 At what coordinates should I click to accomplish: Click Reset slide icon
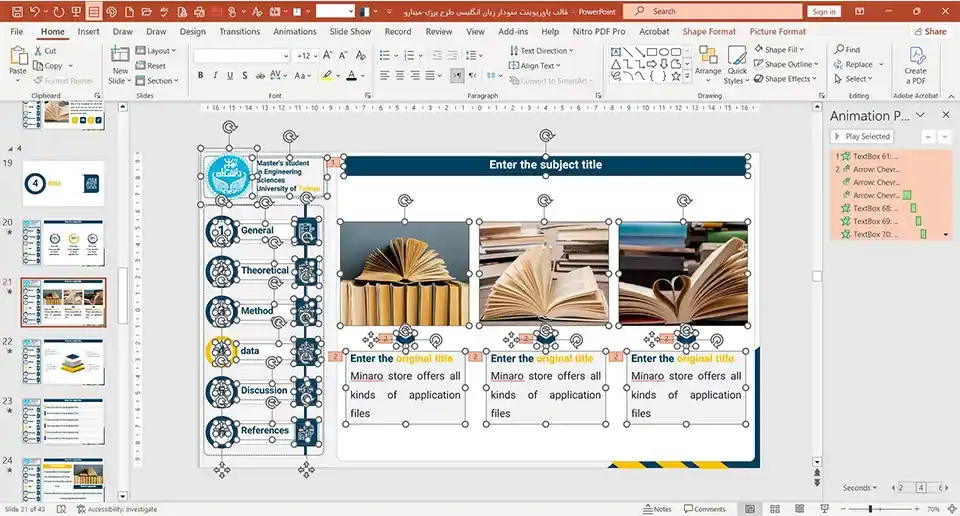[x=140, y=65]
